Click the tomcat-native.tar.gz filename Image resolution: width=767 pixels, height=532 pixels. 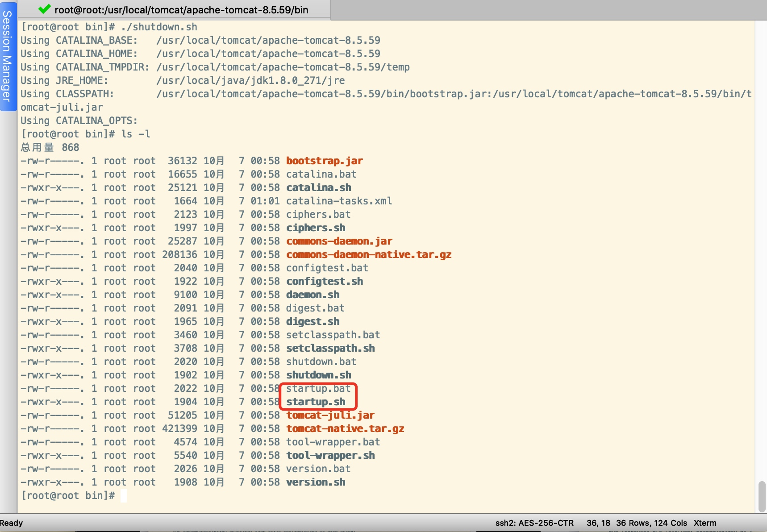point(345,428)
